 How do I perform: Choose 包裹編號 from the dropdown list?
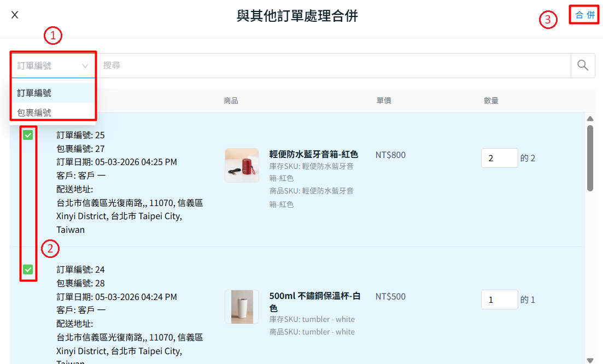pos(34,113)
